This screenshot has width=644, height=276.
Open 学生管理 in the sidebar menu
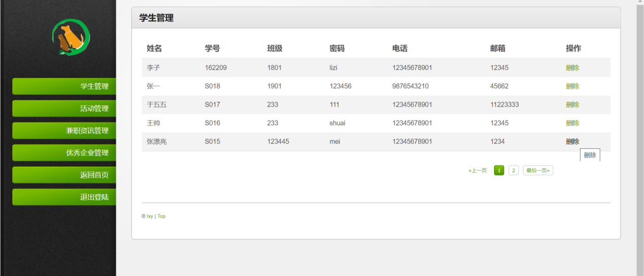64,86
